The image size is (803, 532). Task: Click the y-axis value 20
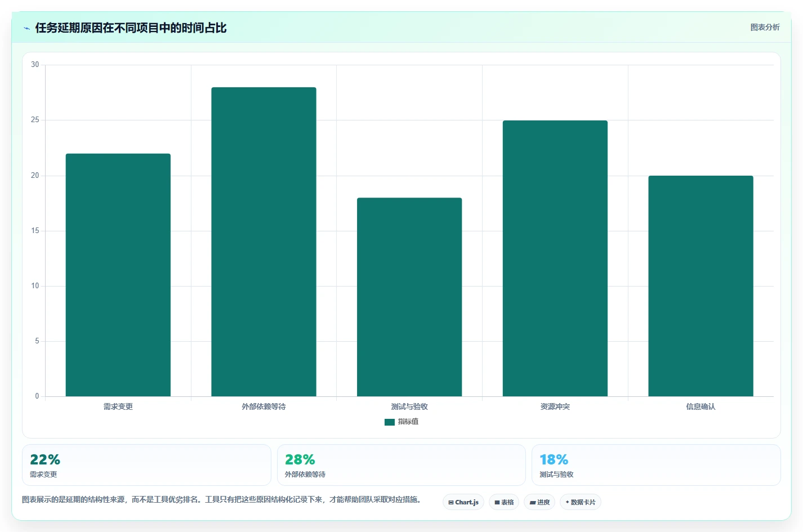(35, 176)
